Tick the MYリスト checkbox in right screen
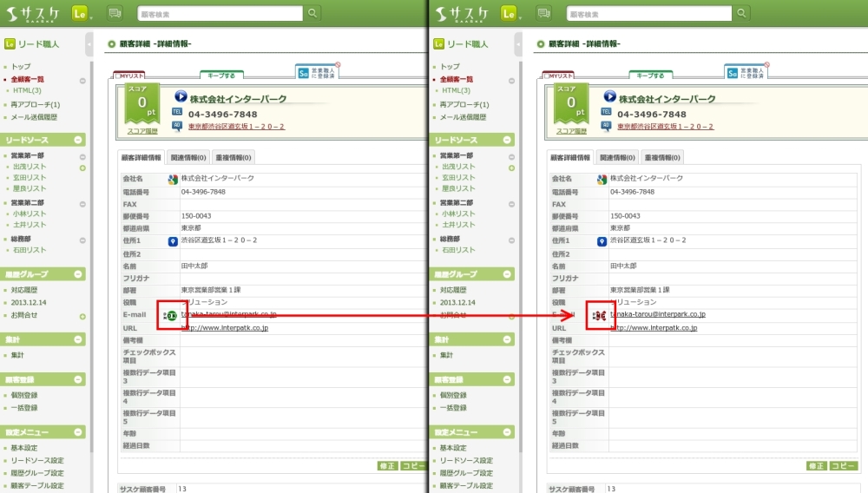The height and width of the screenshot is (493, 868). point(547,76)
